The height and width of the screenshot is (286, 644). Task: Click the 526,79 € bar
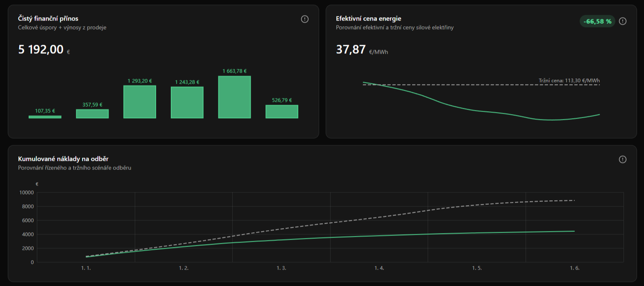(282, 112)
